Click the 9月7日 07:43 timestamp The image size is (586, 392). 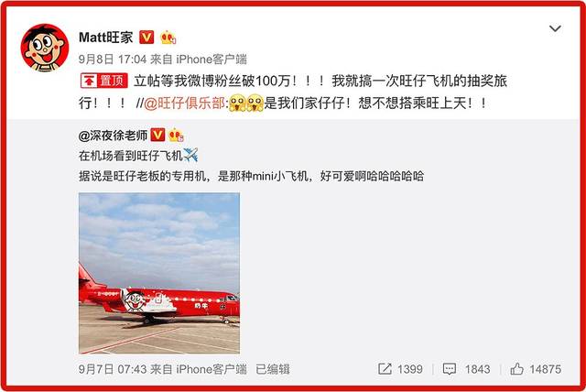[113, 369]
